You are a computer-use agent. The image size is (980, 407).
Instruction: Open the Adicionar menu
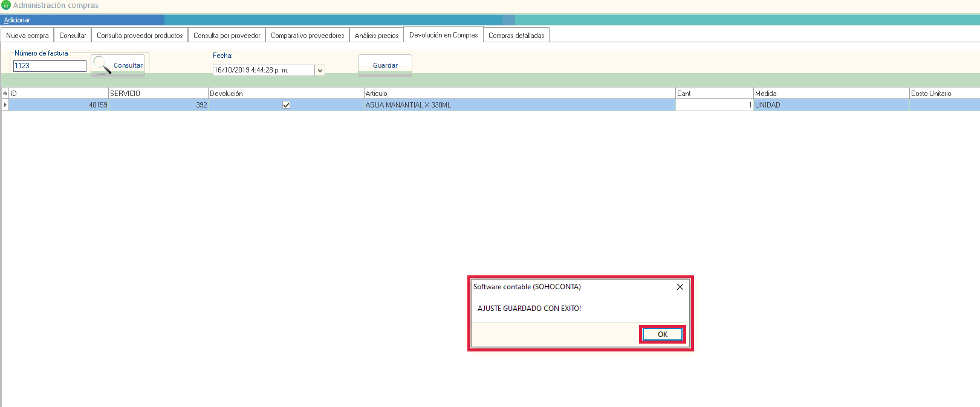pyautogui.click(x=17, y=20)
